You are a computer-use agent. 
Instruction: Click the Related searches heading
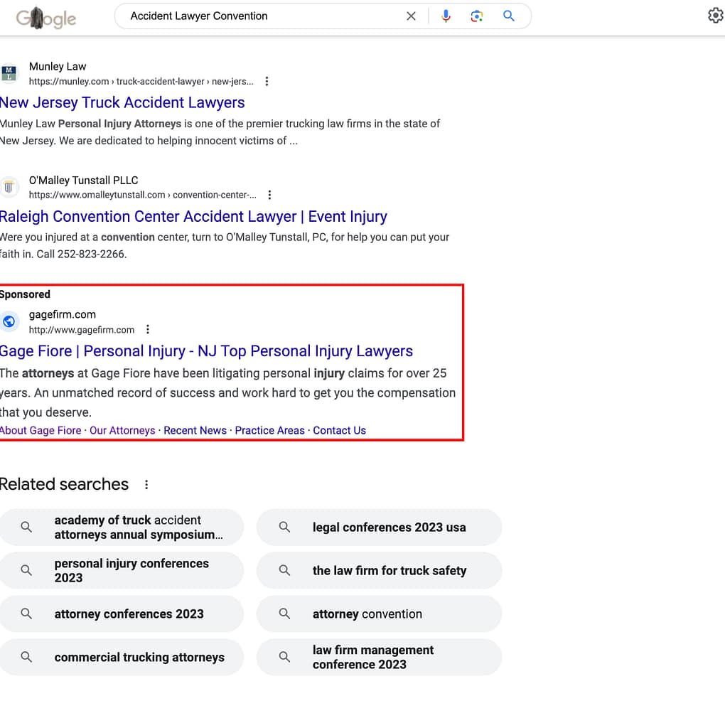pyautogui.click(x=64, y=484)
